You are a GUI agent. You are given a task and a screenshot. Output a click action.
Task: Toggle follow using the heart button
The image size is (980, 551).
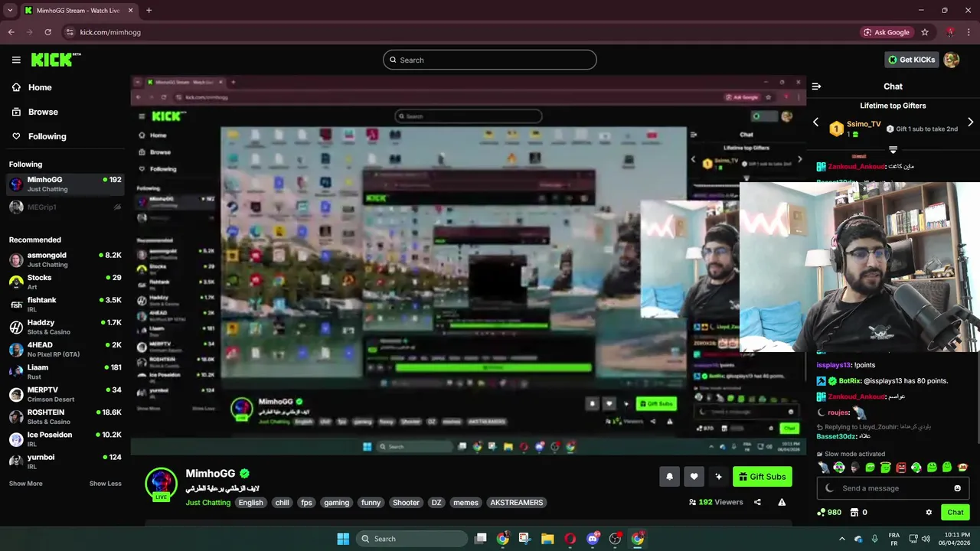point(694,477)
